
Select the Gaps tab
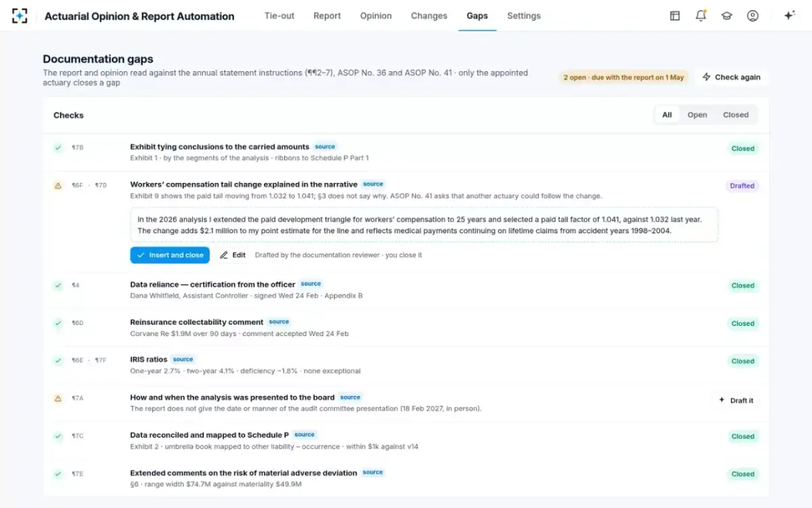click(477, 16)
